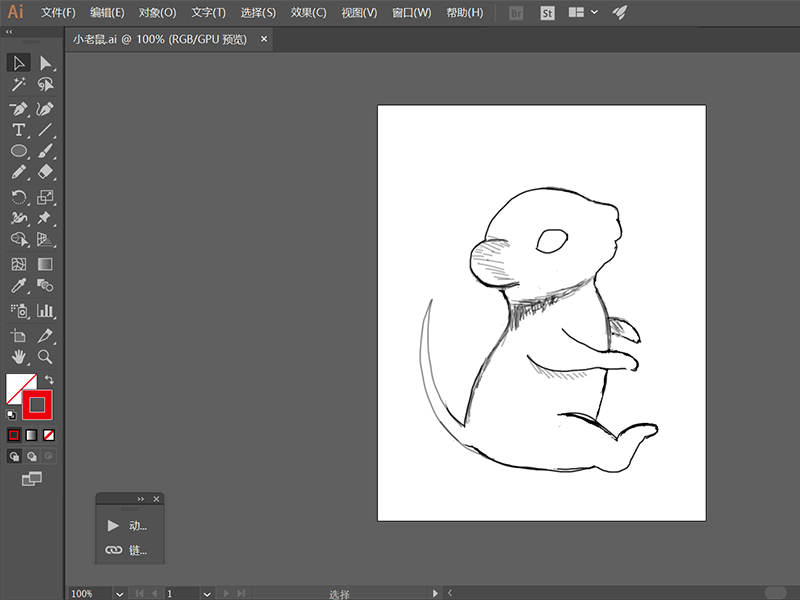Open the 选择(S) menu

pyautogui.click(x=258, y=13)
